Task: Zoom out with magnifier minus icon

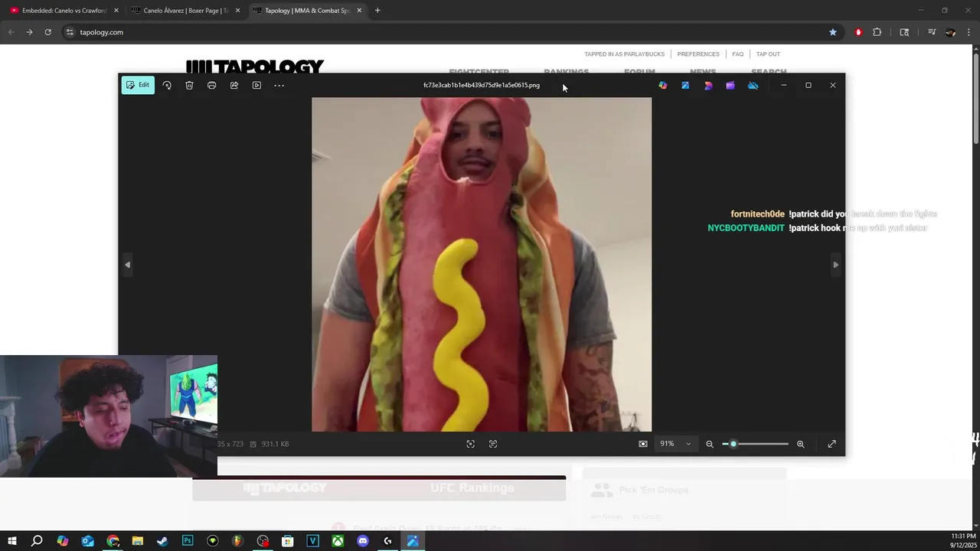Action: [x=710, y=444]
